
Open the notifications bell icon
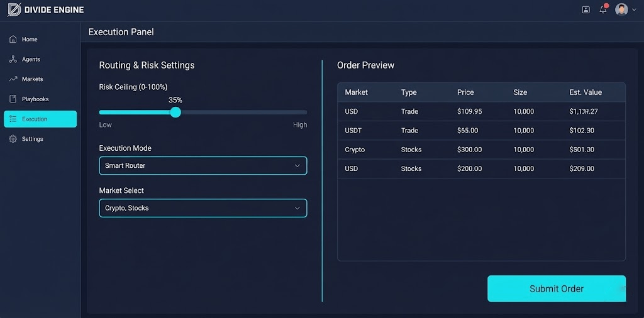point(603,9)
